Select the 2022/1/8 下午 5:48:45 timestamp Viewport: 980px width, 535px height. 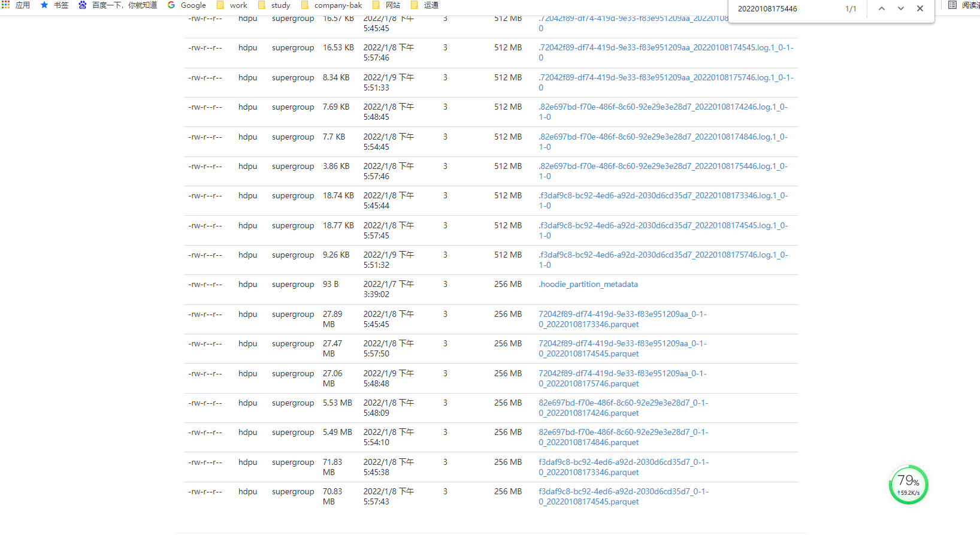click(x=389, y=112)
